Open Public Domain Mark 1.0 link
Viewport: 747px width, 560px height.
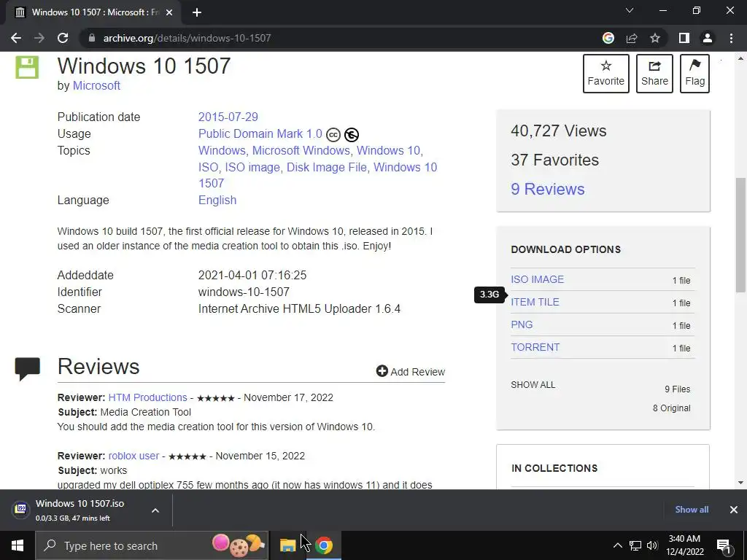(x=260, y=134)
